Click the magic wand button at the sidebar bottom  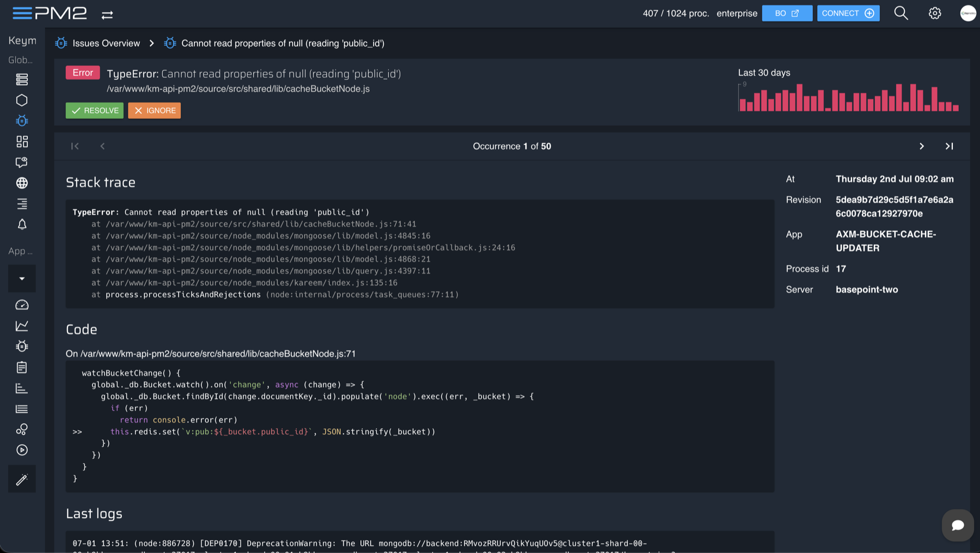click(x=22, y=479)
